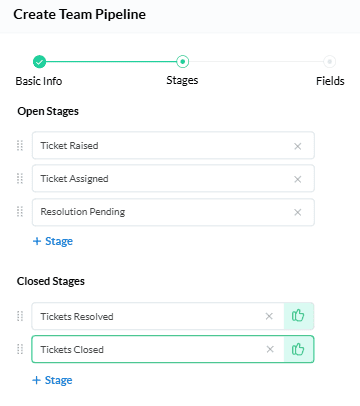Click drag handle beside Ticket Assigned
The image size is (360, 406).
[x=20, y=178]
